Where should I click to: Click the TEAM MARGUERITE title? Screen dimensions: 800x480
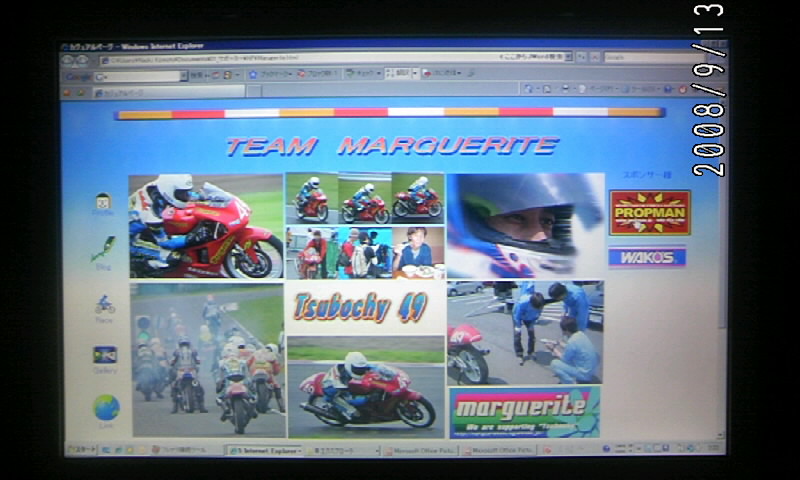pyautogui.click(x=392, y=146)
